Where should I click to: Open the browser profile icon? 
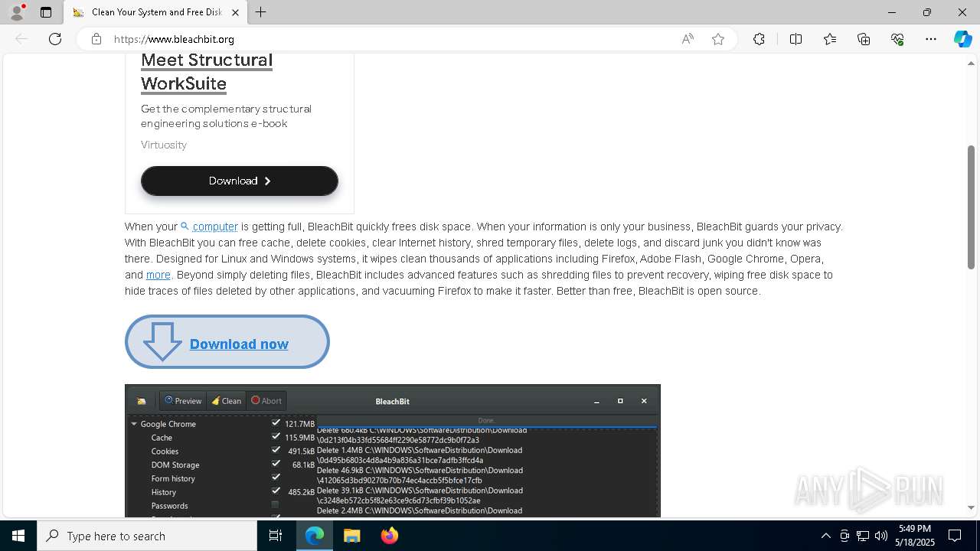[17, 12]
